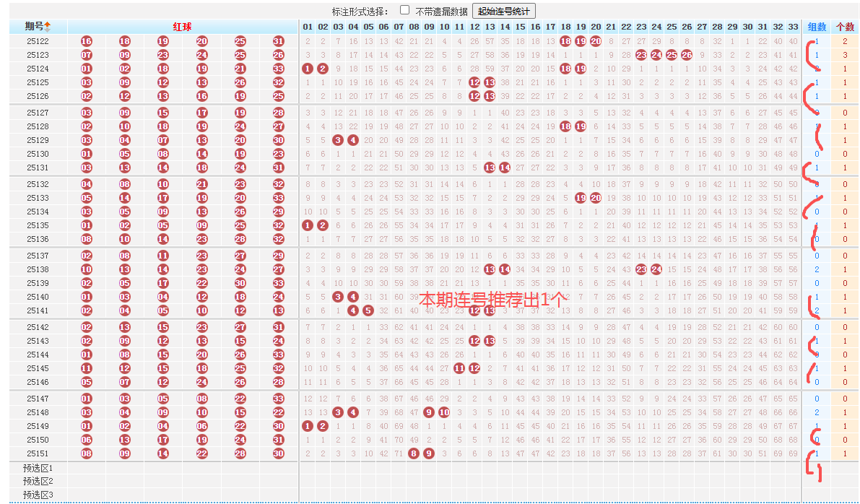Viewport: 860px width, 504px height.
Task: Click red ball 31 in period 25142
Action: coord(279,327)
